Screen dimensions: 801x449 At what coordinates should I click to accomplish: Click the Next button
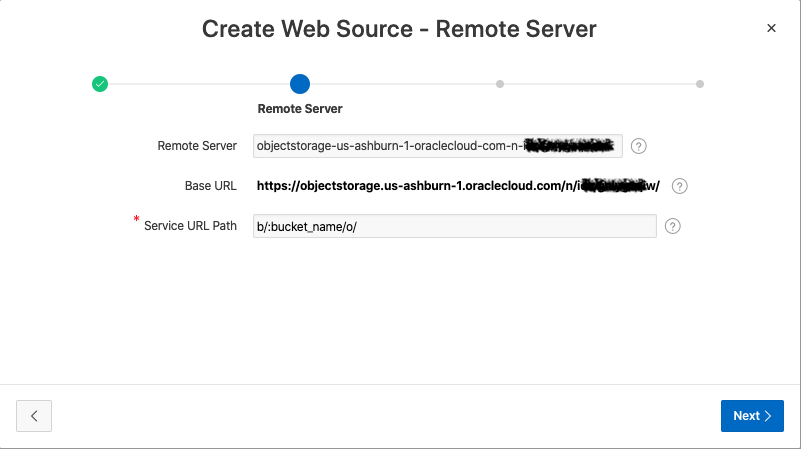point(752,416)
